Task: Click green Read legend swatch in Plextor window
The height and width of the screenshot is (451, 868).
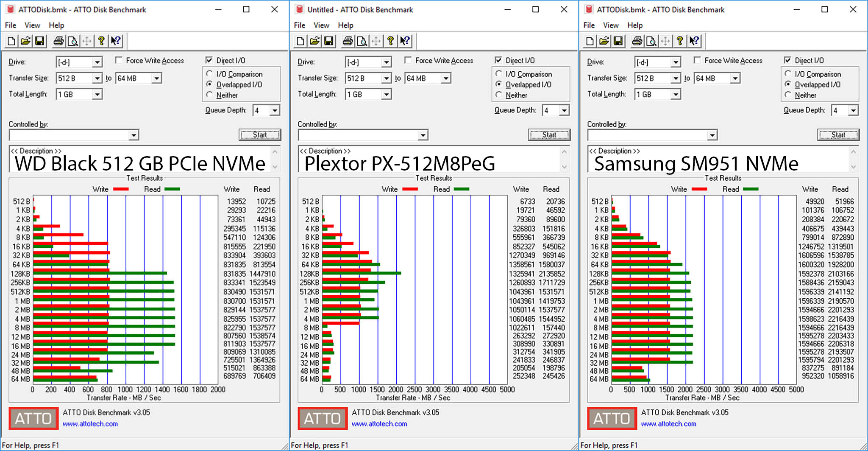Action: point(462,189)
